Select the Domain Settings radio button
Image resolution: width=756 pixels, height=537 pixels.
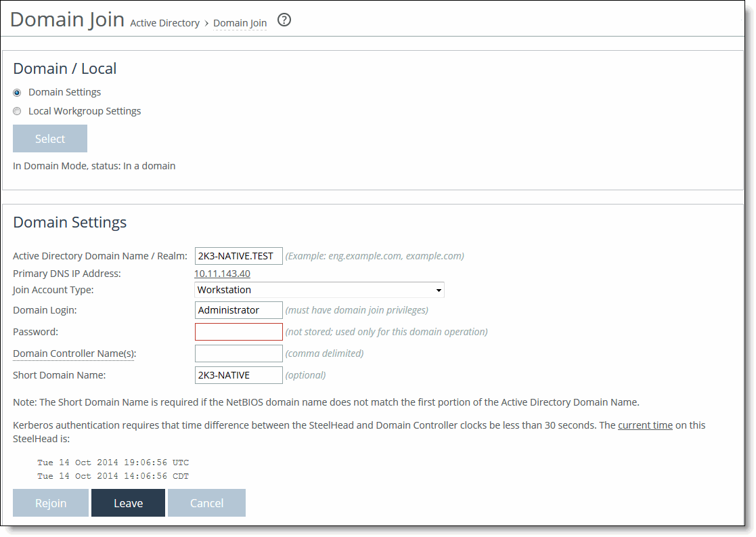pyautogui.click(x=16, y=92)
